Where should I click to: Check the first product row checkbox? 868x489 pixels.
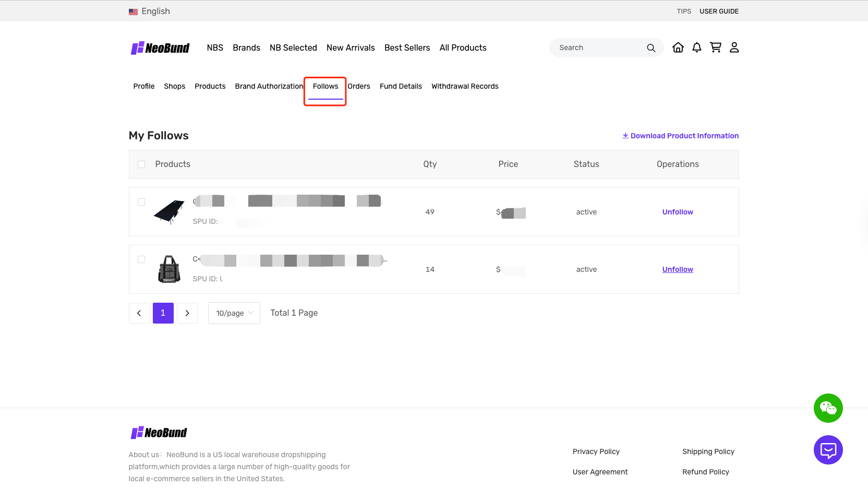tap(141, 202)
